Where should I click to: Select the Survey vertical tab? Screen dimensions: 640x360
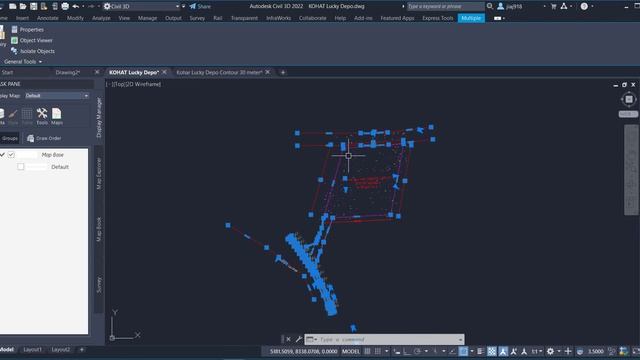[99, 284]
